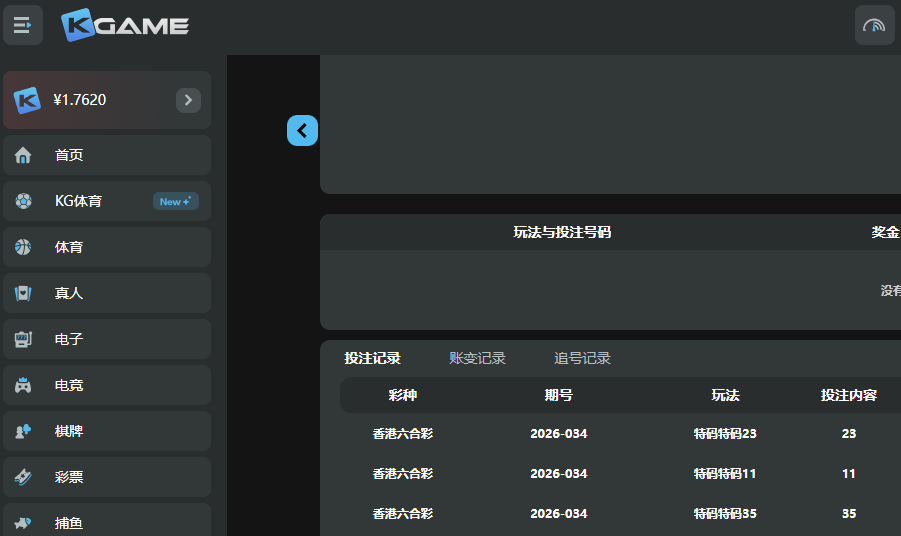Open the 真人 sidebar item
The height and width of the screenshot is (536, 901).
tap(107, 293)
